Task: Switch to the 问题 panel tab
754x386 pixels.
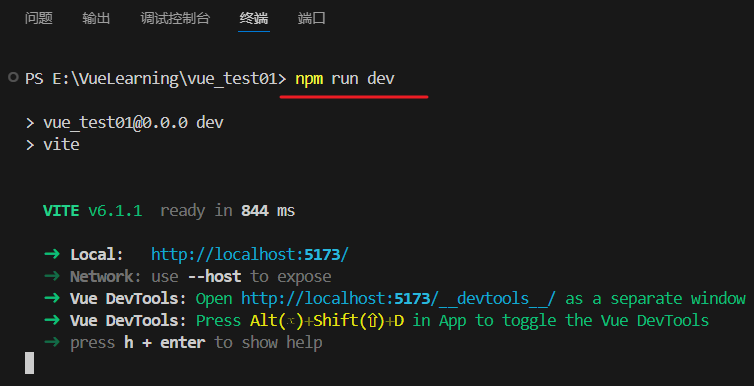Action: pos(38,18)
